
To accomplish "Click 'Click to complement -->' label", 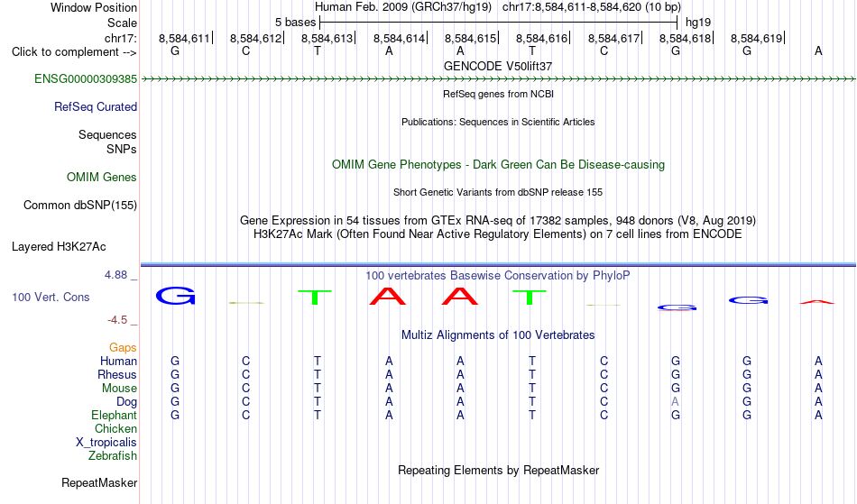I will click(74, 52).
